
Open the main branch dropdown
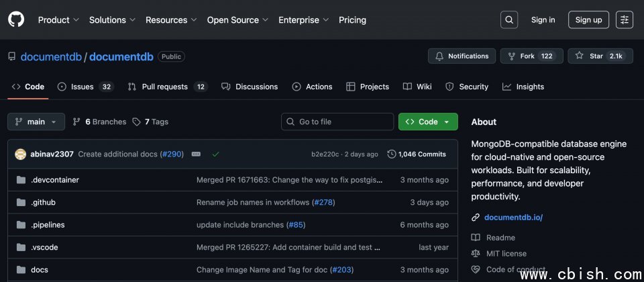click(x=36, y=122)
